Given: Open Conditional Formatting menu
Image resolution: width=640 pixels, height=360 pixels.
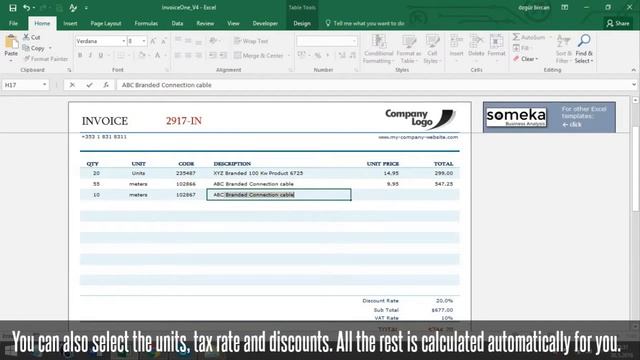Looking at the screenshot, I should point(378,49).
